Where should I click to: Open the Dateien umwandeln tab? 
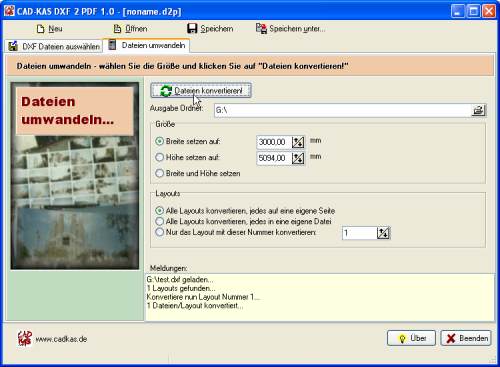point(147,45)
